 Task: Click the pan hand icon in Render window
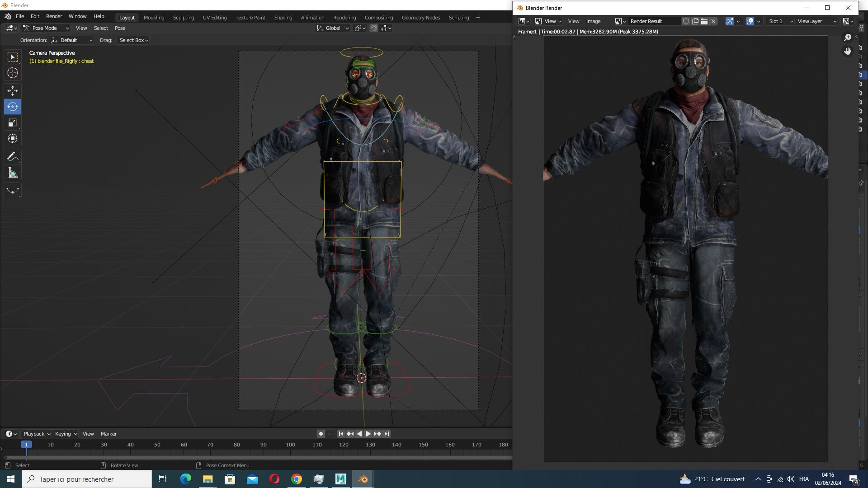point(848,51)
